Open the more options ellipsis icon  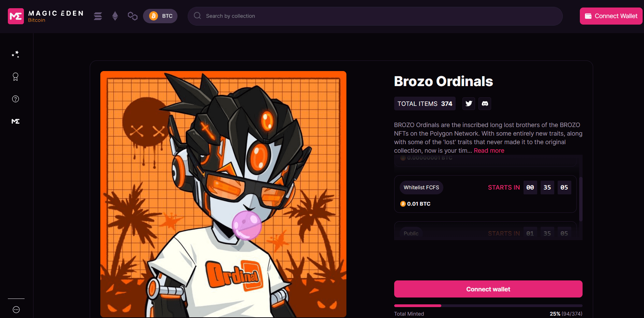click(16, 310)
